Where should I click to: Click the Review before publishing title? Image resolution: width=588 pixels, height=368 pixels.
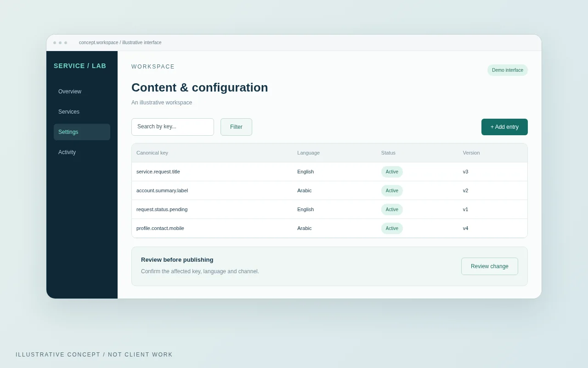click(177, 260)
